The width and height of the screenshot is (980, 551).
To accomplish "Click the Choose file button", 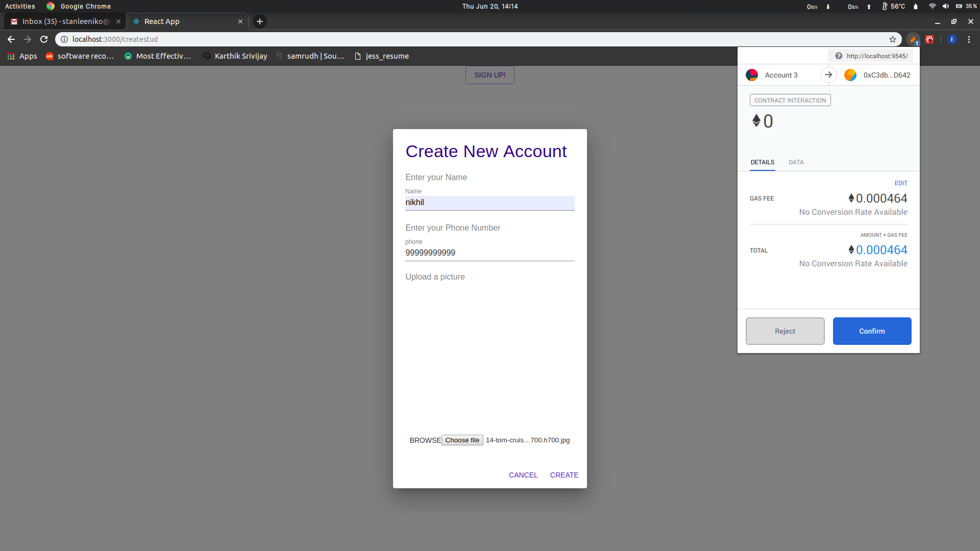I will pyautogui.click(x=462, y=440).
